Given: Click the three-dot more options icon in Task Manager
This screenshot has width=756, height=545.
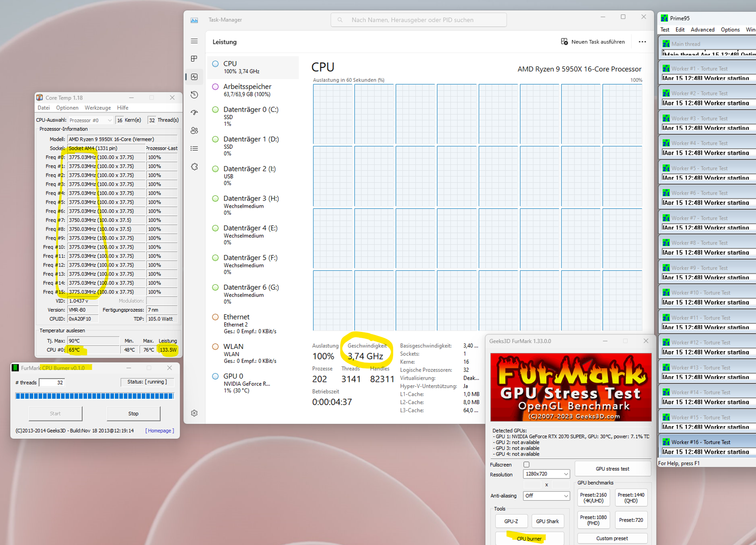Looking at the screenshot, I should click(x=642, y=42).
